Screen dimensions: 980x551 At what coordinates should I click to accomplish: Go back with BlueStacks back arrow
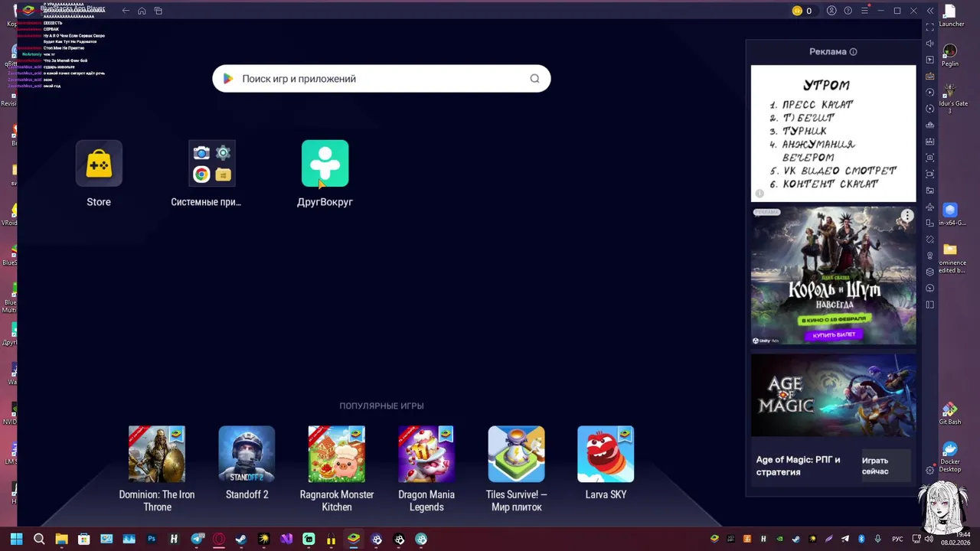tap(126, 11)
